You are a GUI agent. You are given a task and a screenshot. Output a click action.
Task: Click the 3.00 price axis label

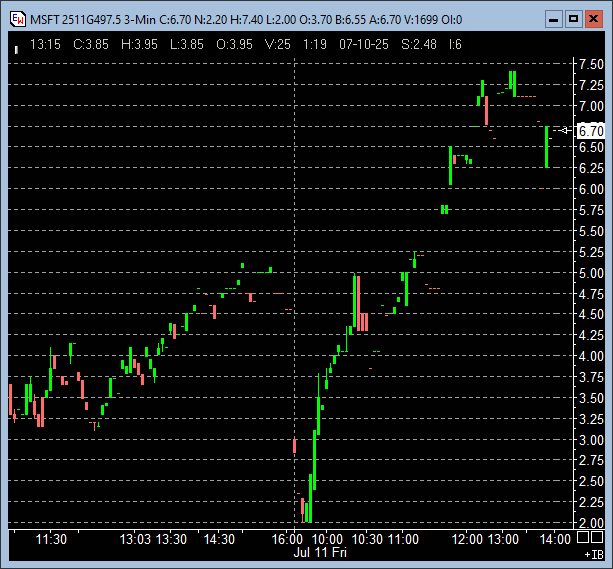(591, 440)
